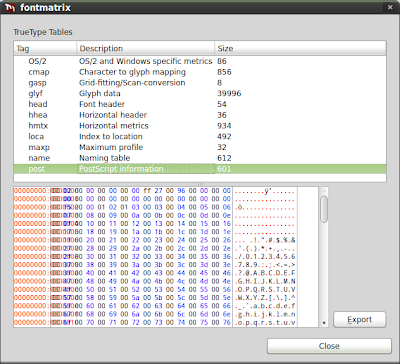Sort by the Tag column header

45,49
